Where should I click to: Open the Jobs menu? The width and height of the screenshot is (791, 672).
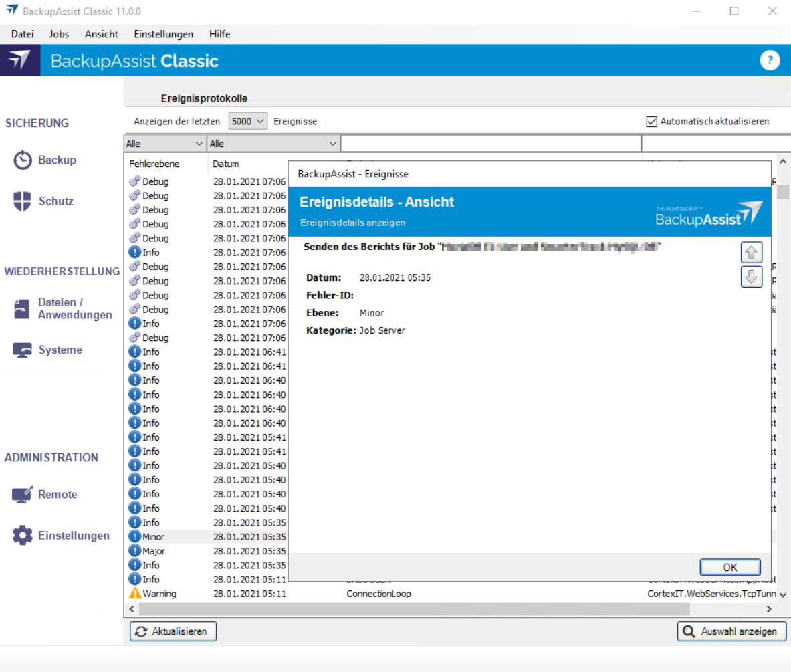[59, 34]
